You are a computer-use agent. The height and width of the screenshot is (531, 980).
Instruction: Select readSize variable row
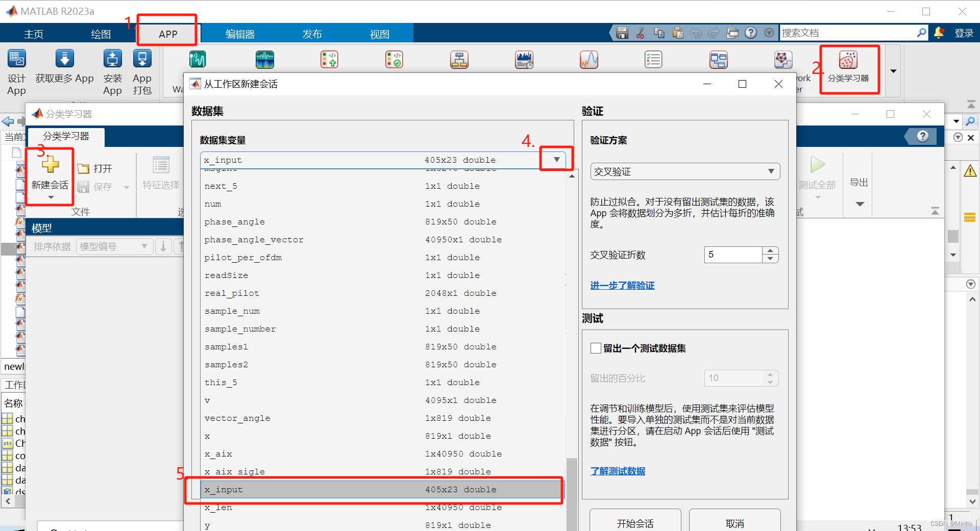click(383, 275)
